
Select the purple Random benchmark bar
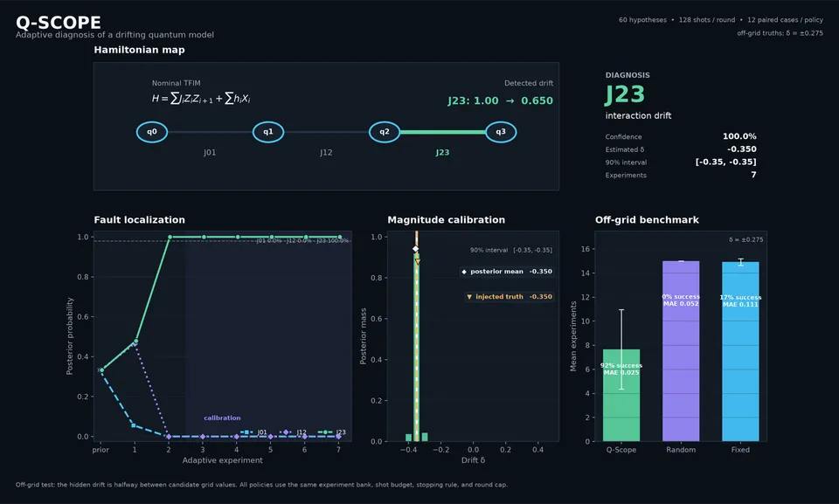681,351
